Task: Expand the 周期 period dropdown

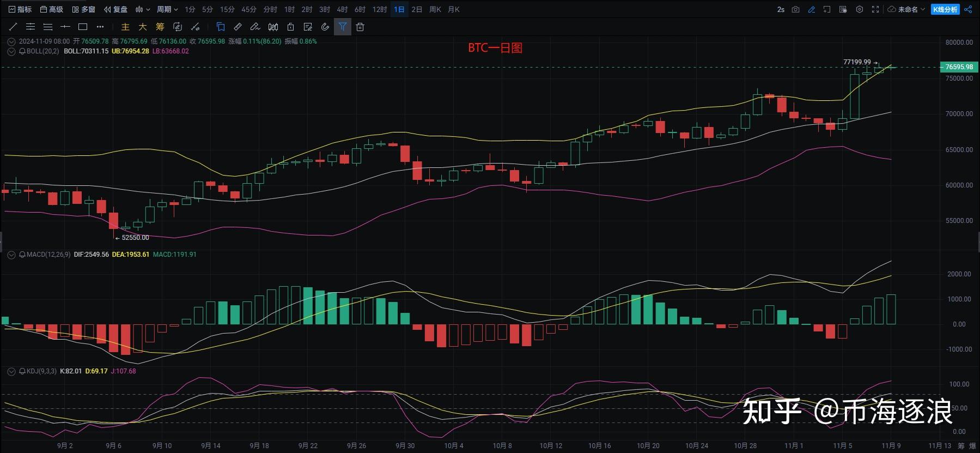Action: pos(167,9)
